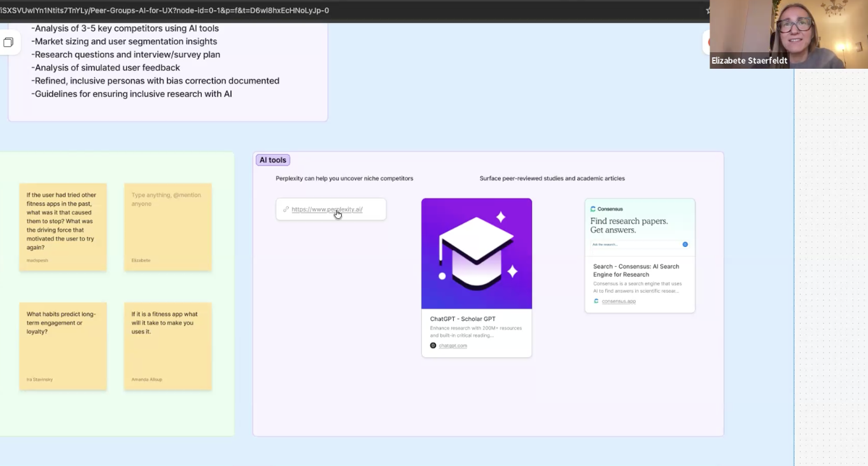Viewport: 868px width, 466px height.
Task: Click 'Consensus is a search engine that uses' description
Action: click(x=637, y=287)
